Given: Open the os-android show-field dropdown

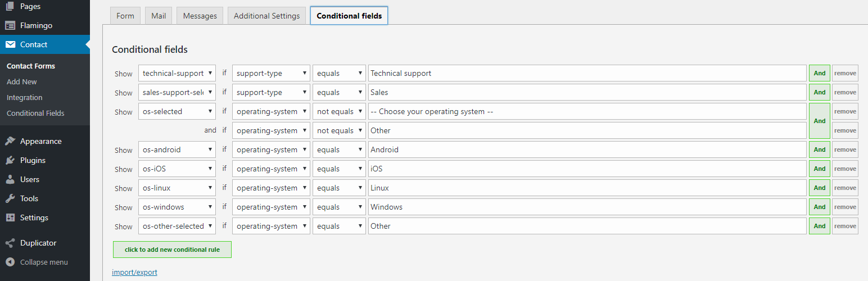Looking at the screenshot, I should click(x=177, y=149).
